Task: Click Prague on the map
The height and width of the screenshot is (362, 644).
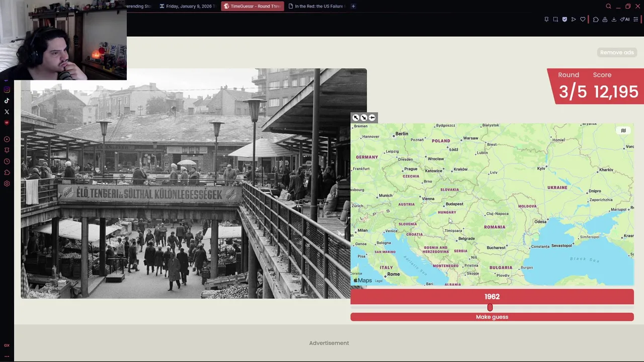Action: pyautogui.click(x=411, y=169)
